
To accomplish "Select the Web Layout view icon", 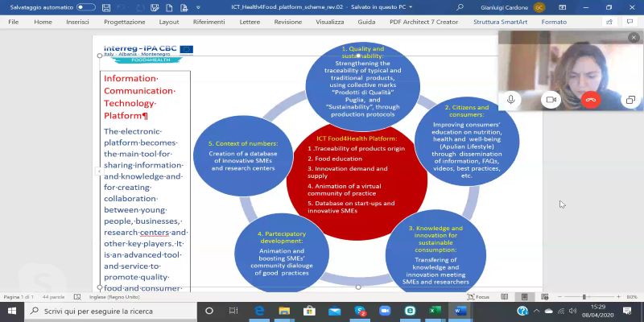I will [x=545, y=297].
